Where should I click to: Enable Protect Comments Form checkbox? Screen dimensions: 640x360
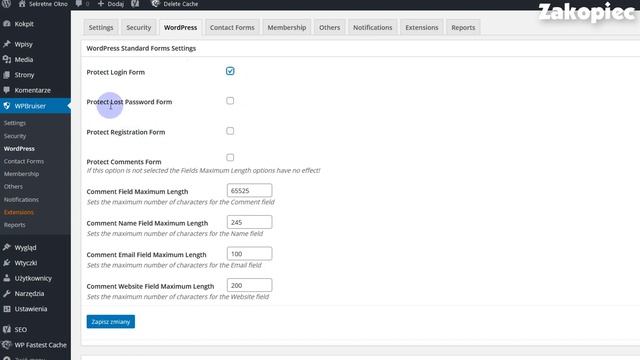(x=230, y=157)
